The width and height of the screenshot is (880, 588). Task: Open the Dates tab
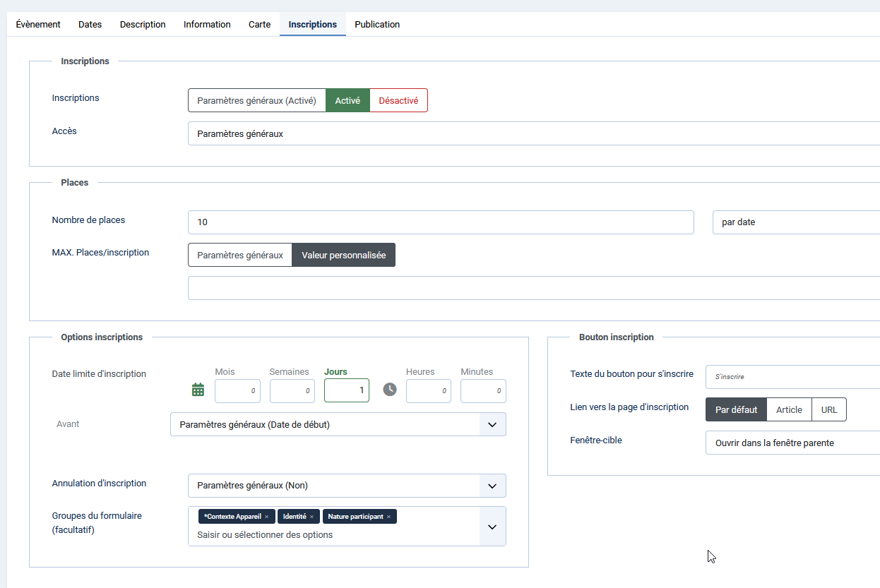90,24
